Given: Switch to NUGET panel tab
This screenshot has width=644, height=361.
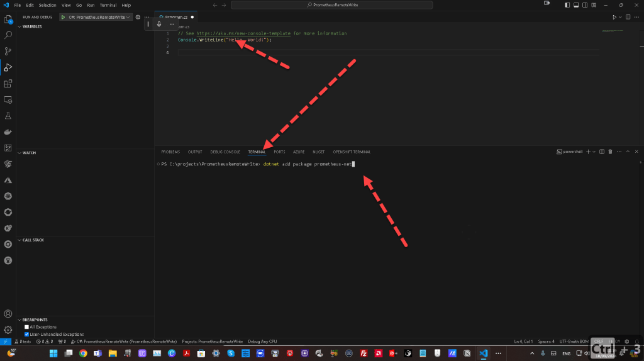Looking at the screenshot, I should click(x=318, y=152).
